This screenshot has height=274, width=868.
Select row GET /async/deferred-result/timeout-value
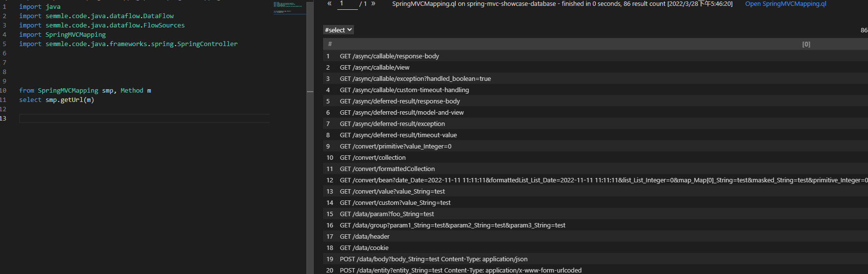pos(595,135)
